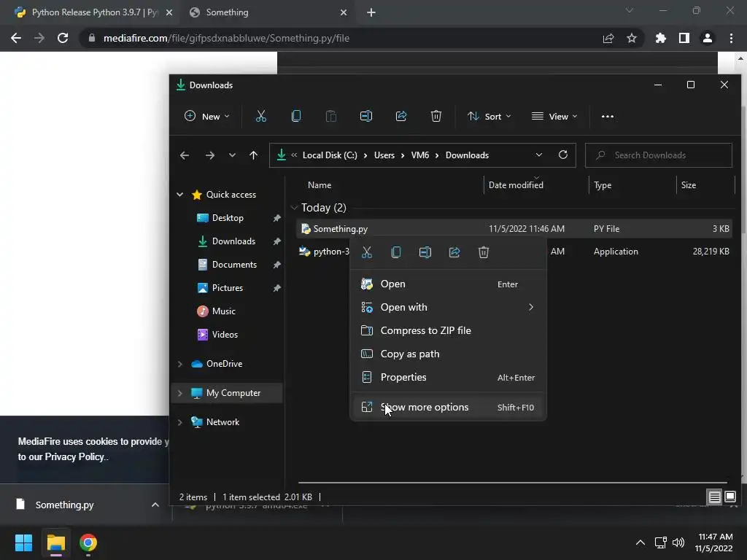Select Documents in navigation pane
Viewport: 747px width, 560px height.
234,265
